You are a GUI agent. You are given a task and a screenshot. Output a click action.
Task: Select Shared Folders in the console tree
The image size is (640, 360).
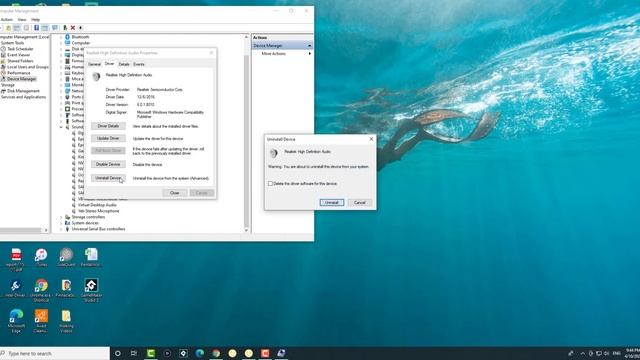[20, 61]
